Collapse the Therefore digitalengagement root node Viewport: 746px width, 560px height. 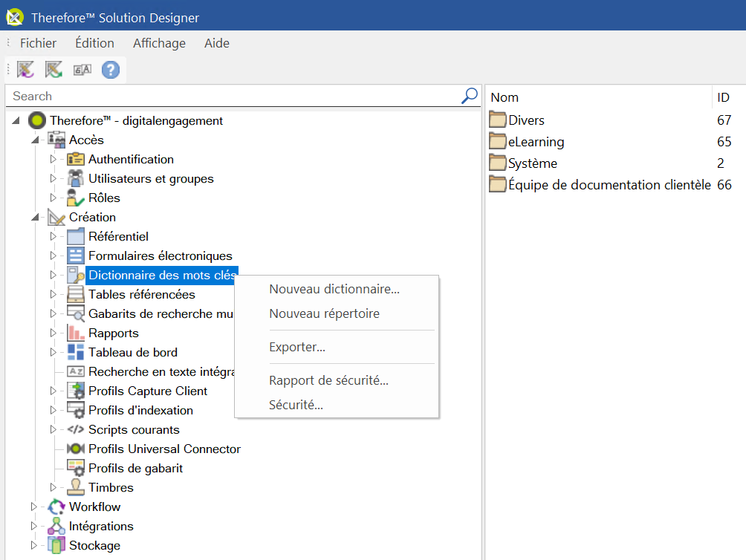tap(16, 121)
